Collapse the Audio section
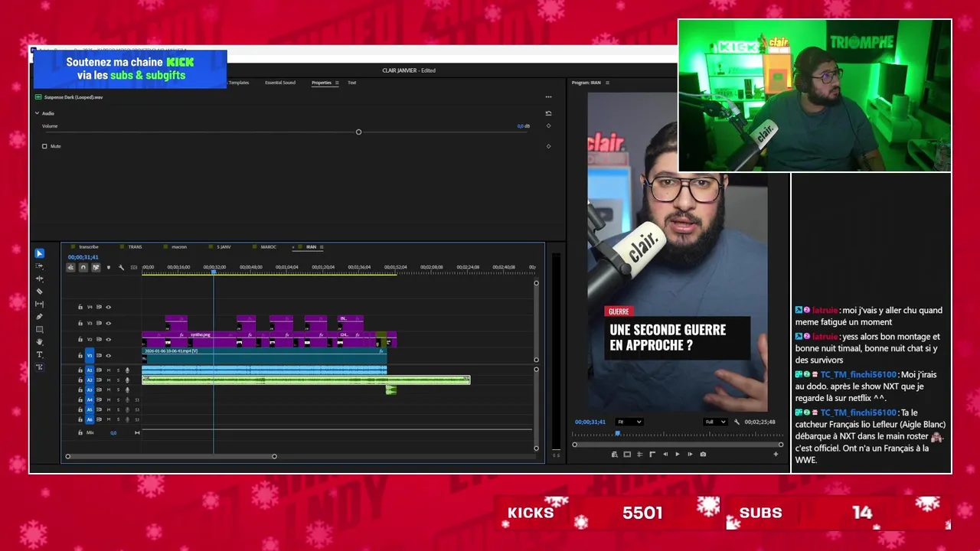The image size is (980, 551). pos(37,113)
